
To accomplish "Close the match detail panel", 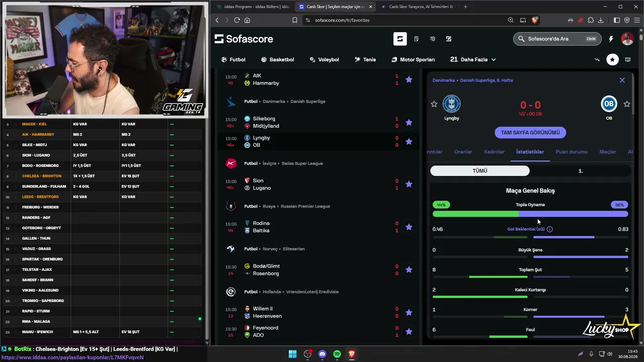I will [622, 80].
